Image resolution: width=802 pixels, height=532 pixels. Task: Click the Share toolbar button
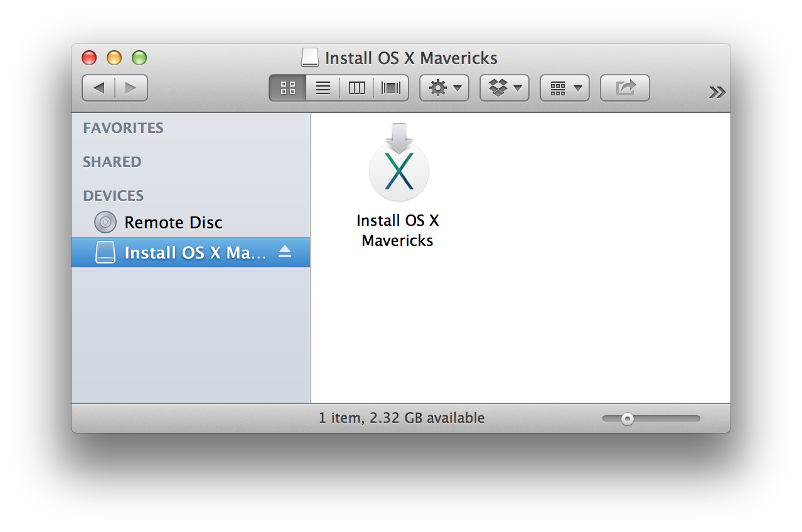625,88
